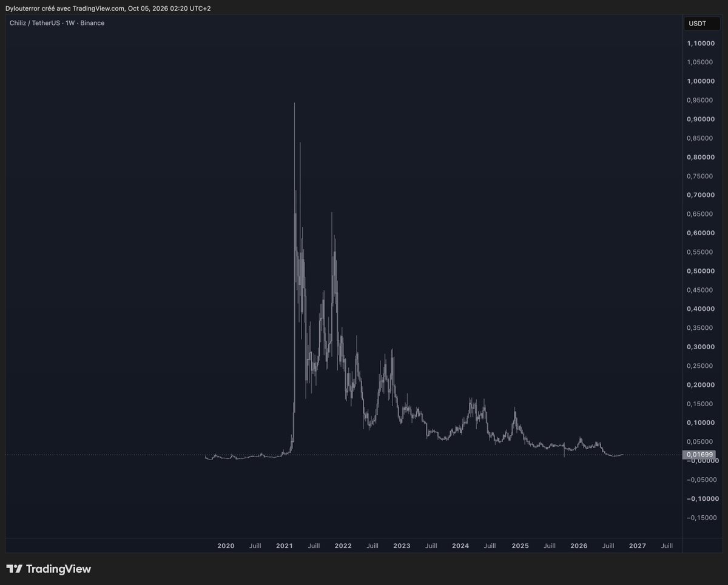Click the Chiliz / TetherUS symbol title
This screenshot has height=585, width=728.
[x=36, y=23]
